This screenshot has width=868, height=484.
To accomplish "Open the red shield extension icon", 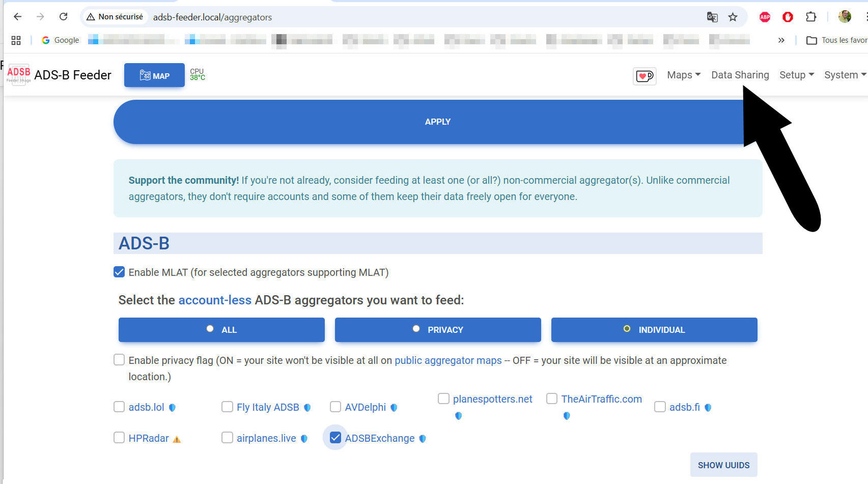I will [x=788, y=17].
